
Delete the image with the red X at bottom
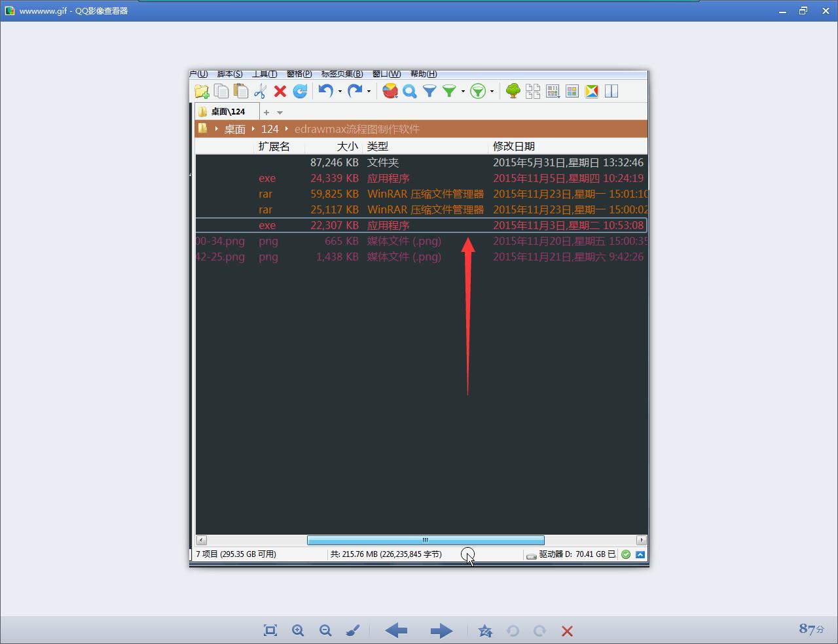click(567, 631)
